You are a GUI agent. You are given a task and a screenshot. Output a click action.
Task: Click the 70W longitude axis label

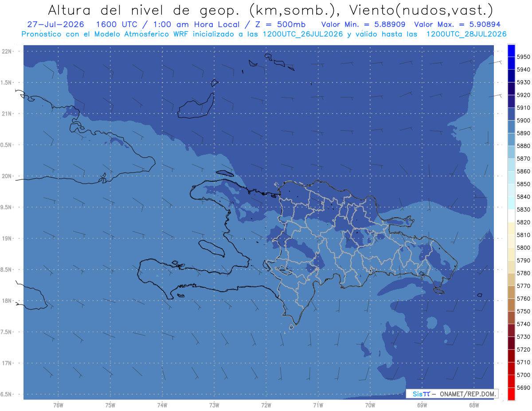(x=370, y=405)
